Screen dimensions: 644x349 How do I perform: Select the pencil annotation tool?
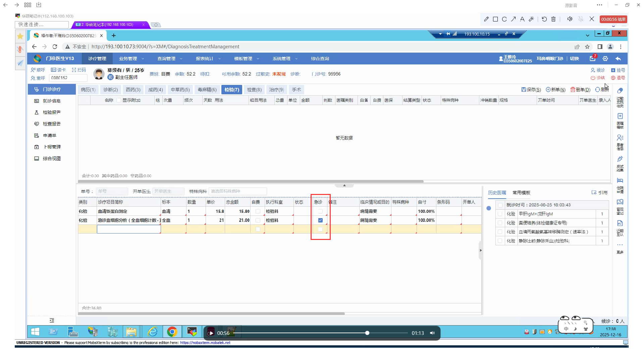point(486,19)
